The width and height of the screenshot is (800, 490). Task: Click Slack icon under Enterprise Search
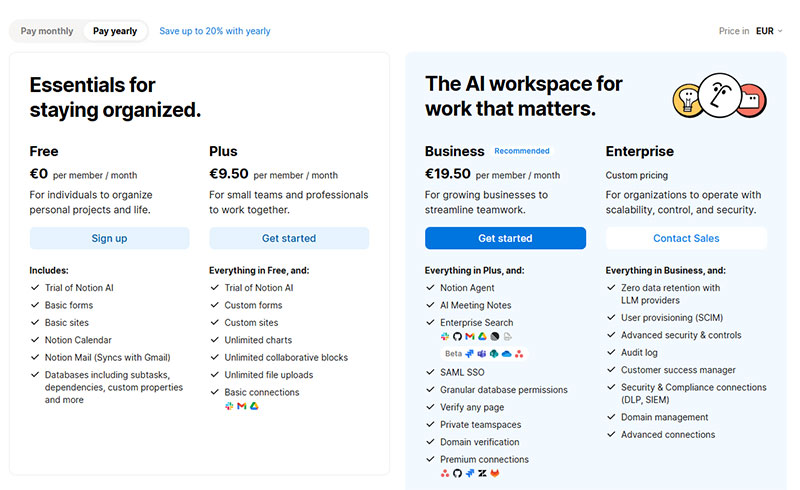point(445,336)
